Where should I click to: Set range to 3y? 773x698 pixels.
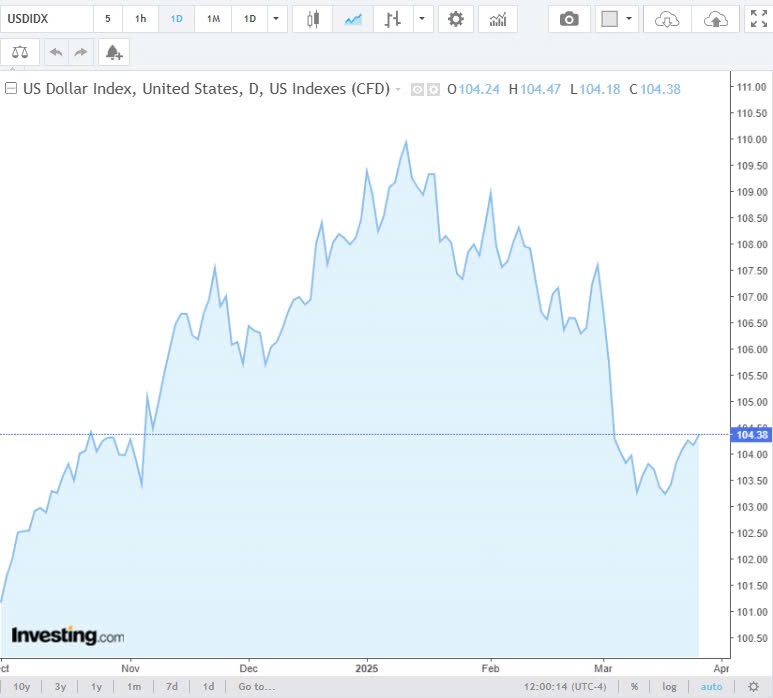[60, 686]
